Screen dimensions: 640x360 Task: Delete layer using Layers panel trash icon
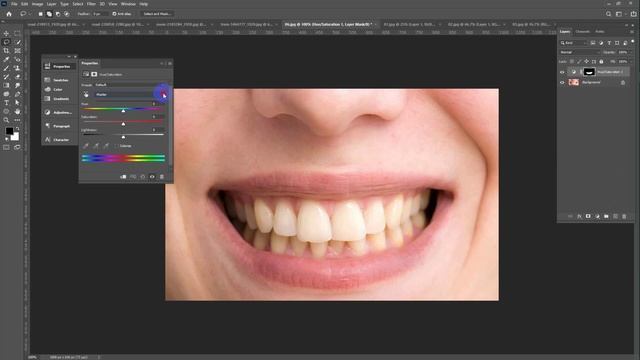(x=624, y=216)
